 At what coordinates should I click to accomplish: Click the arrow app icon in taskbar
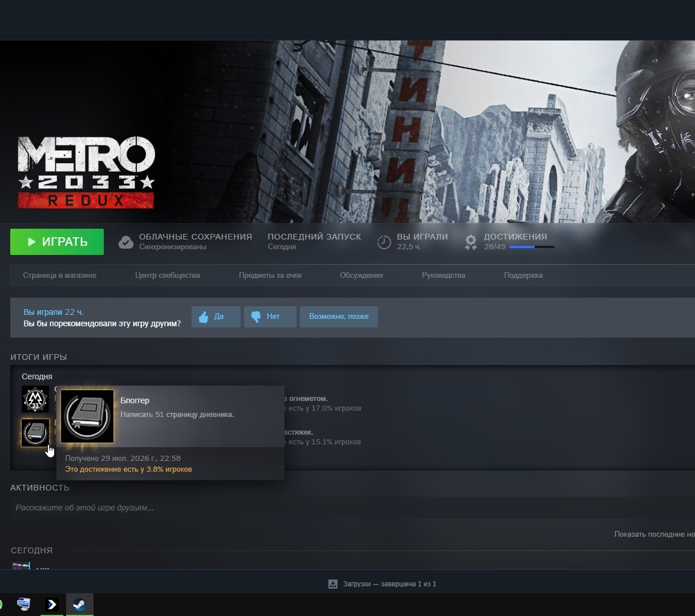coord(52,605)
